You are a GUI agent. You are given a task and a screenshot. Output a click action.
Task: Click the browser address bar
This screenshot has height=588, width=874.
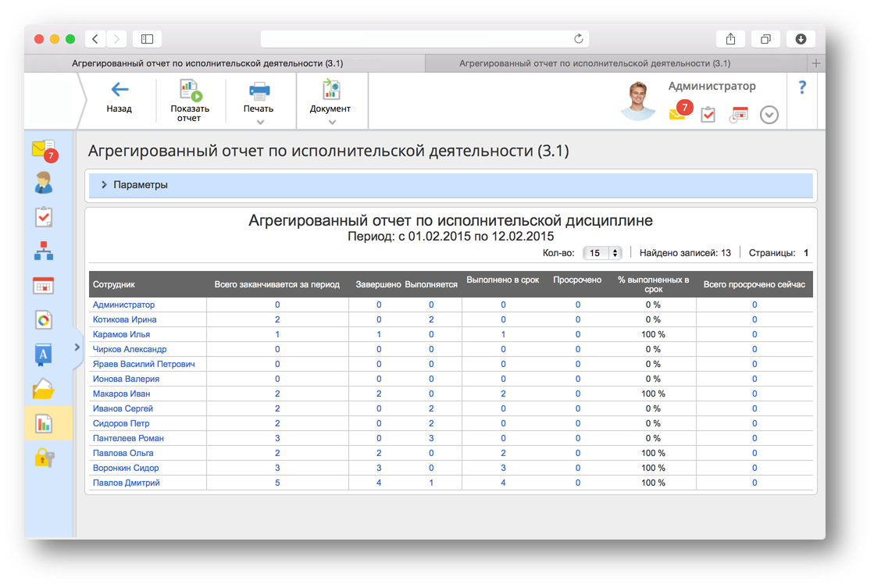pyautogui.click(x=425, y=39)
